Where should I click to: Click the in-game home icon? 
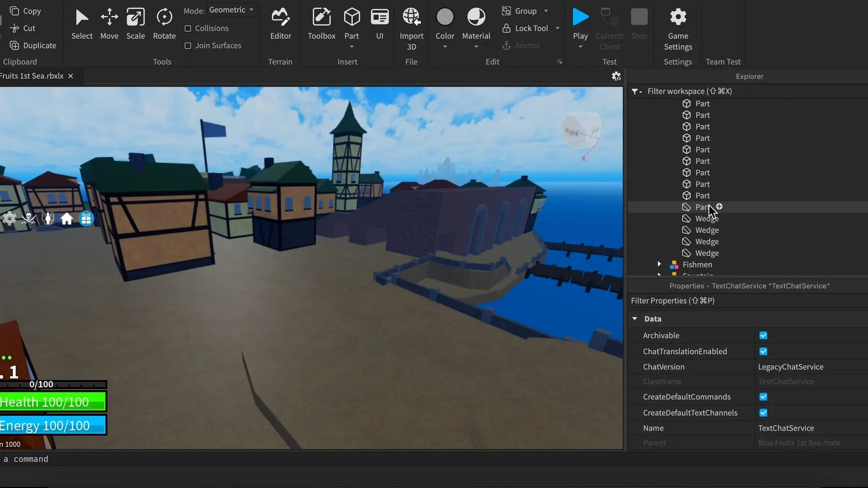tap(67, 219)
